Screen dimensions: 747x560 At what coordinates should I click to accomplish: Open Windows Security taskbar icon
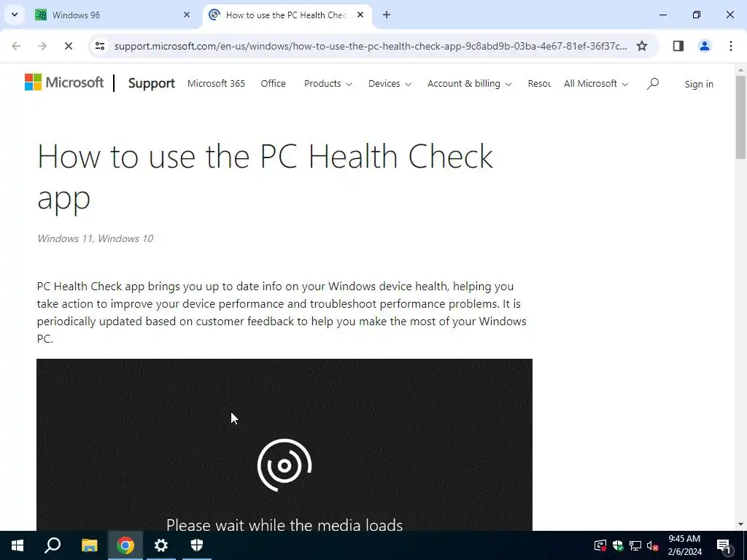(x=197, y=545)
